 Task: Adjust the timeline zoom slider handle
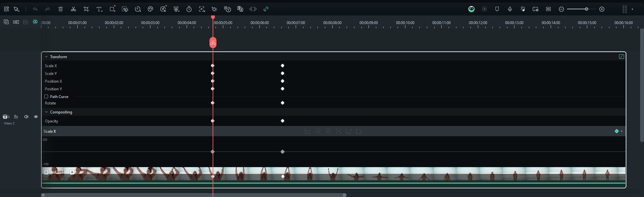[587, 9]
